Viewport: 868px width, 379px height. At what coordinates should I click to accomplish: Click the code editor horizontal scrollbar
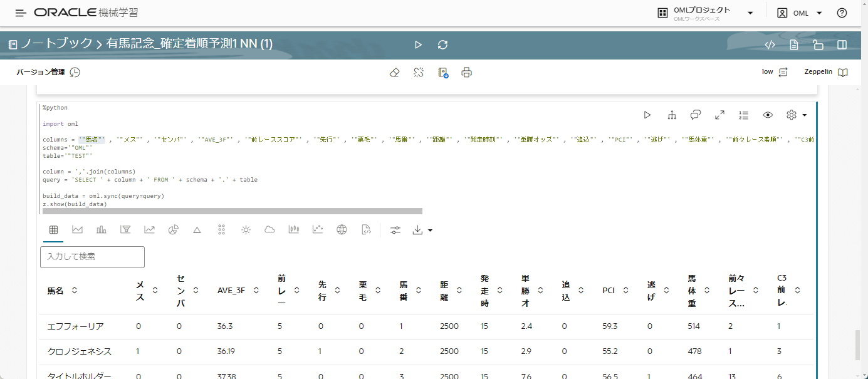point(233,211)
